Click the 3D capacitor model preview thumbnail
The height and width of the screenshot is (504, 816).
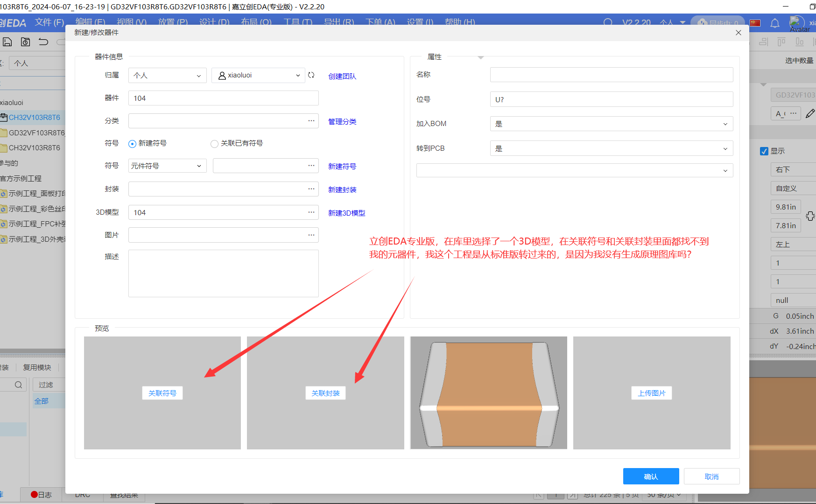tap(488, 393)
